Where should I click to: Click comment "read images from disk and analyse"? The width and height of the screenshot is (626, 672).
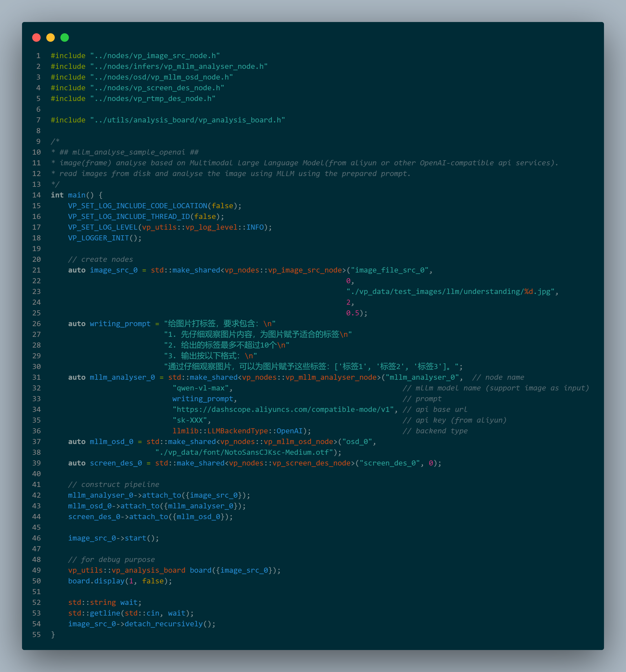pos(235,174)
